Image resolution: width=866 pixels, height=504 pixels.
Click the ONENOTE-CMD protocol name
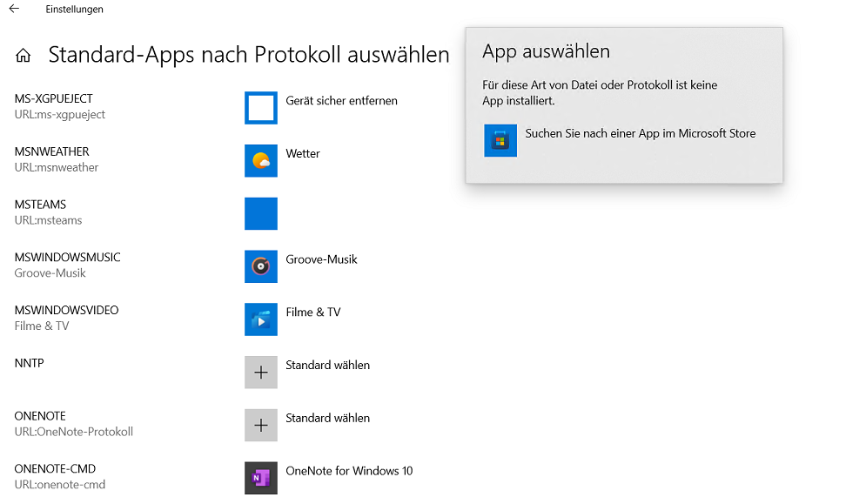[x=55, y=468]
